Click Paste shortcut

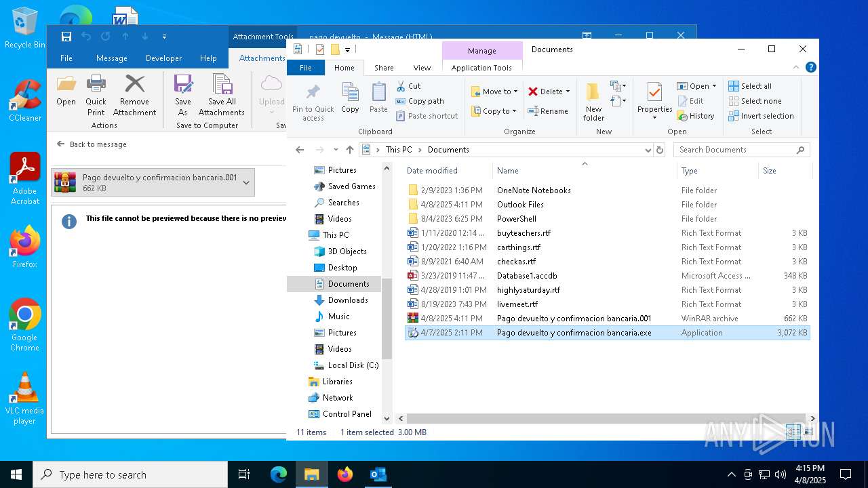[x=427, y=116]
